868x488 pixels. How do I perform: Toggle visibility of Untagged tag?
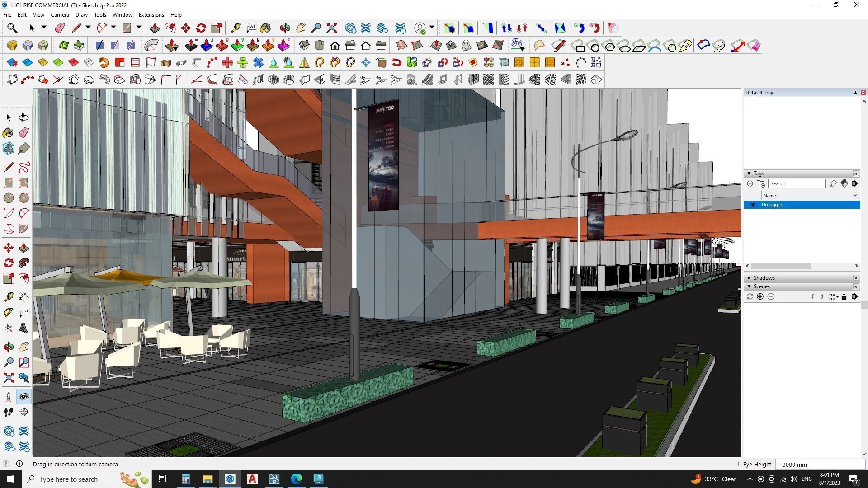tap(753, 205)
